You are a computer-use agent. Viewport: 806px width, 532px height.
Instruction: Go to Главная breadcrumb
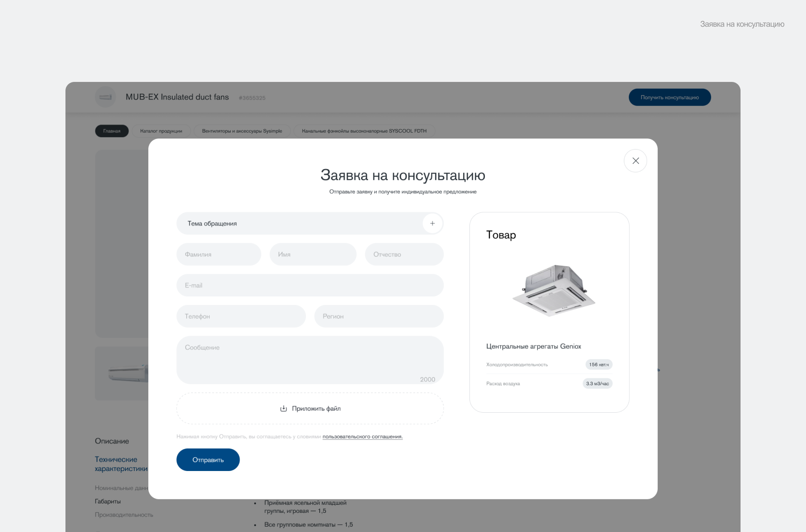tap(112, 131)
